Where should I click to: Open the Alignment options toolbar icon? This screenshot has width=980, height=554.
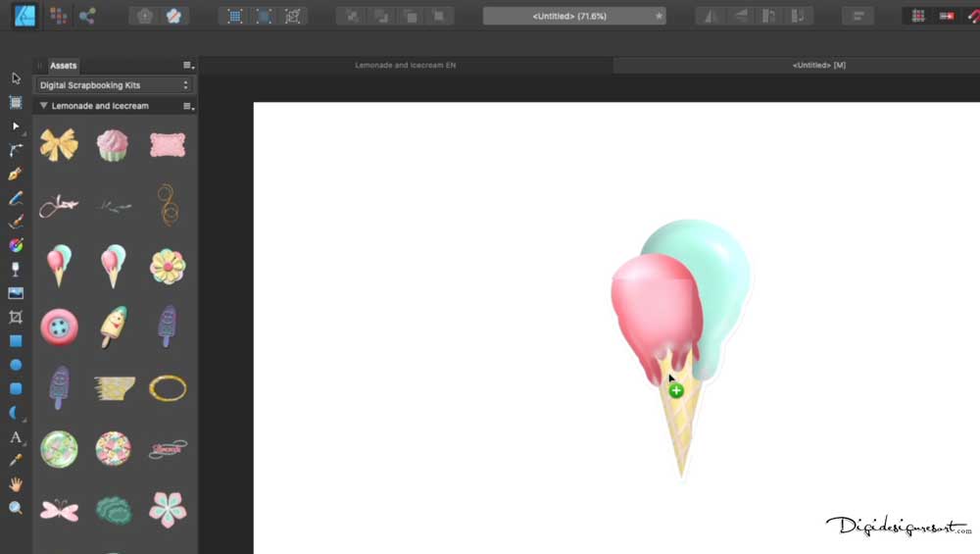coord(858,16)
